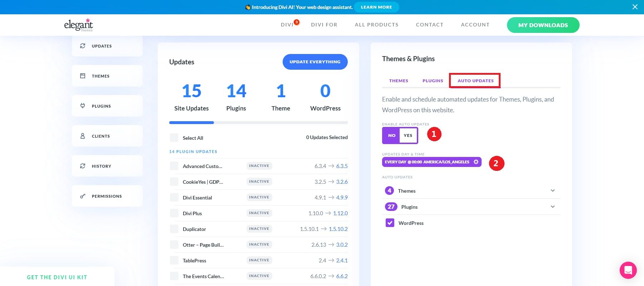Open the updates day and time selector
This screenshot has width=644, height=286.
(431, 162)
